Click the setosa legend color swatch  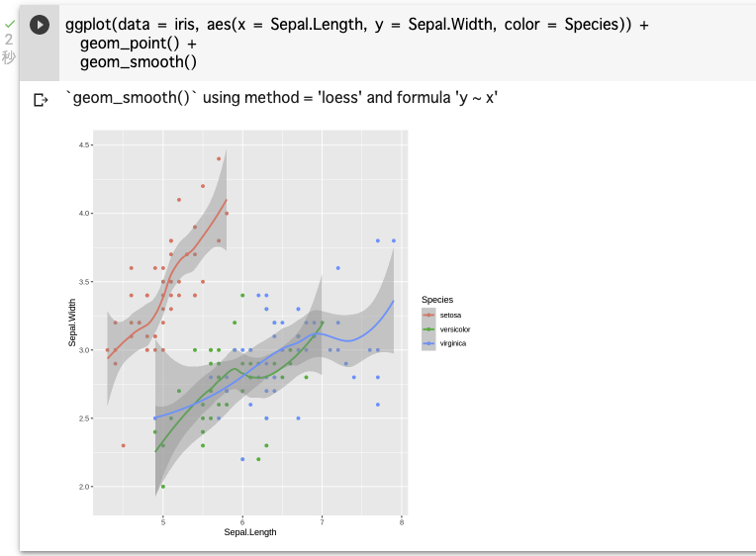pos(428,315)
